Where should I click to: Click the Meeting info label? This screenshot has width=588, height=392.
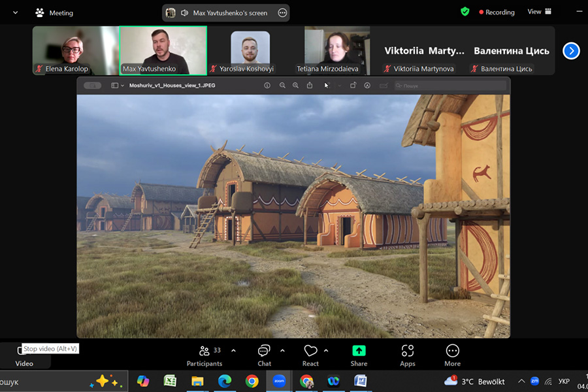54,12
